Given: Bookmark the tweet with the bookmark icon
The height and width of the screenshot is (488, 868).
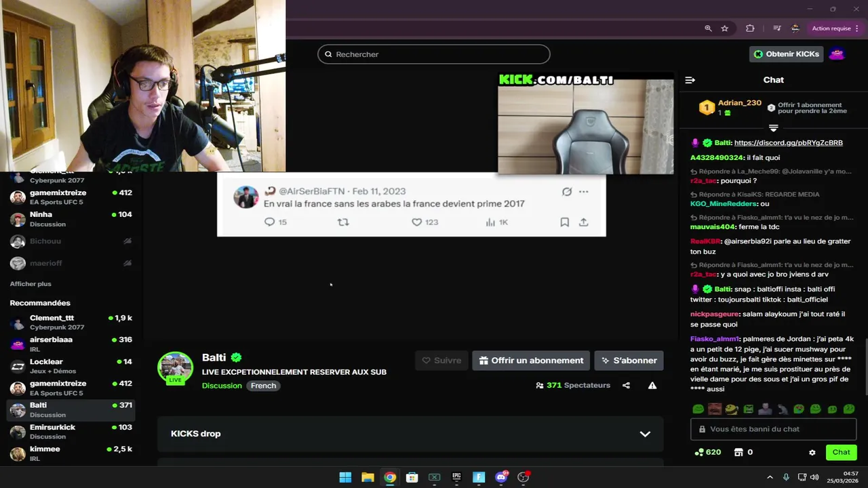Looking at the screenshot, I should pyautogui.click(x=564, y=222).
